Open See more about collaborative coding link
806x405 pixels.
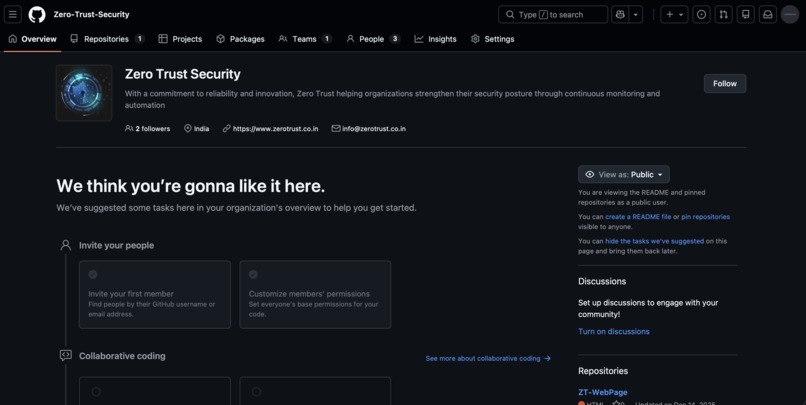tap(488, 358)
